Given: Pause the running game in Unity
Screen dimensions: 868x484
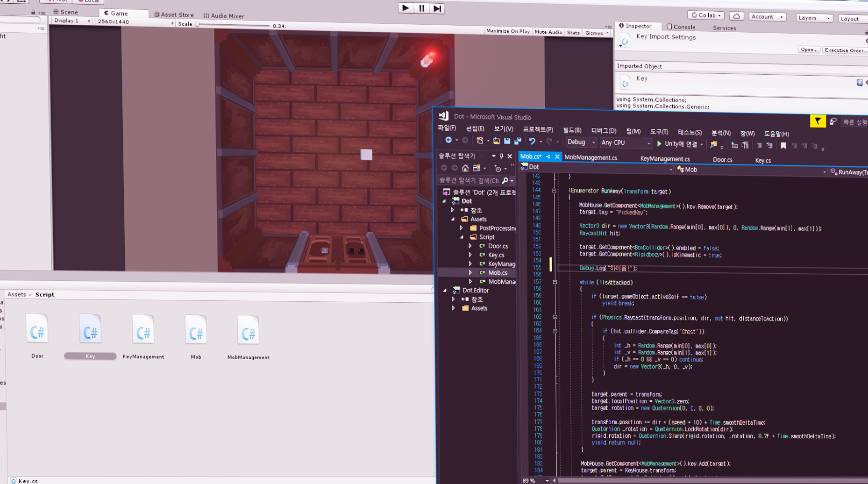Looking at the screenshot, I should point(422,8).
